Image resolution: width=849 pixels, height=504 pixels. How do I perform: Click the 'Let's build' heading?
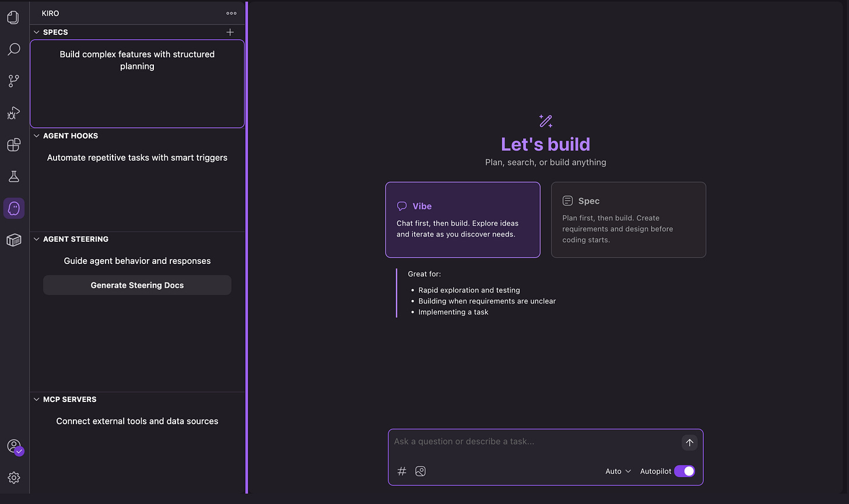click(546, 144)
